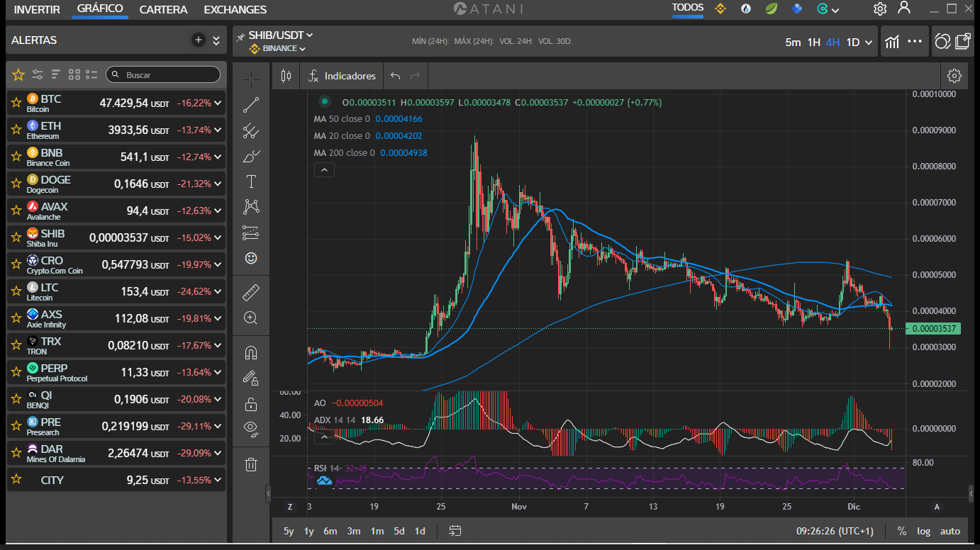
Task: Open the ruler measure tool
Action: [x=251, y=292]
